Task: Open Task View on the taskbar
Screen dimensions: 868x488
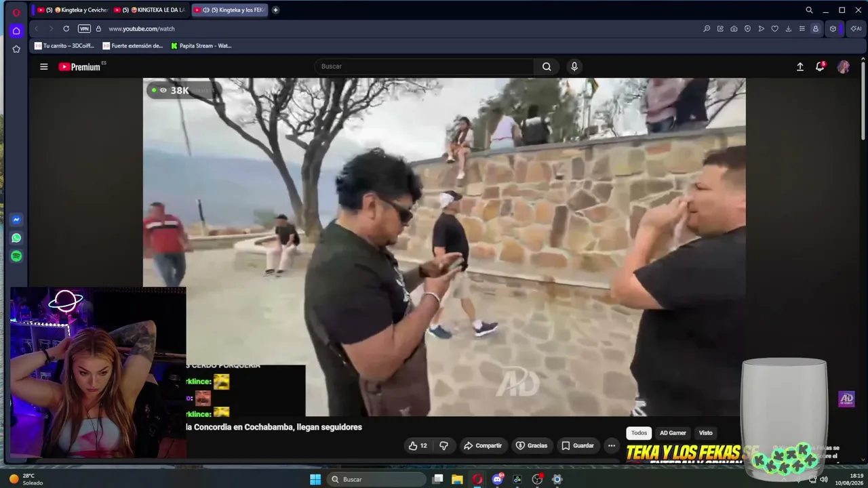Action: pyautogui.click(x=438, y=479)
